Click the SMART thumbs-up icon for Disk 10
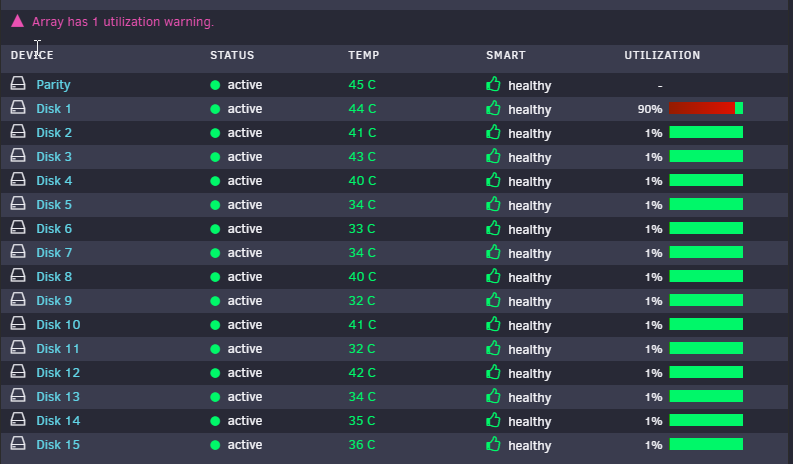This screenshot has height=464, width=793. click(493, 324)
